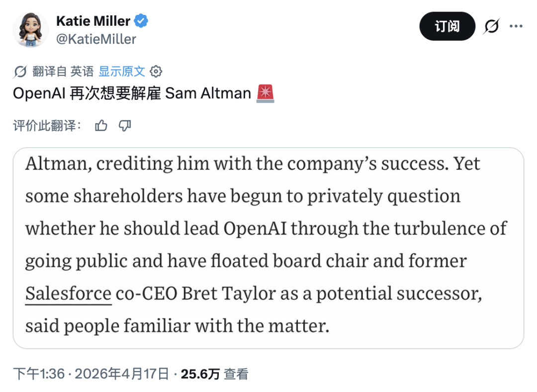Rate the translation with thumbs up
This screenshot has height=392, width=537.
(x=101, y=126)
